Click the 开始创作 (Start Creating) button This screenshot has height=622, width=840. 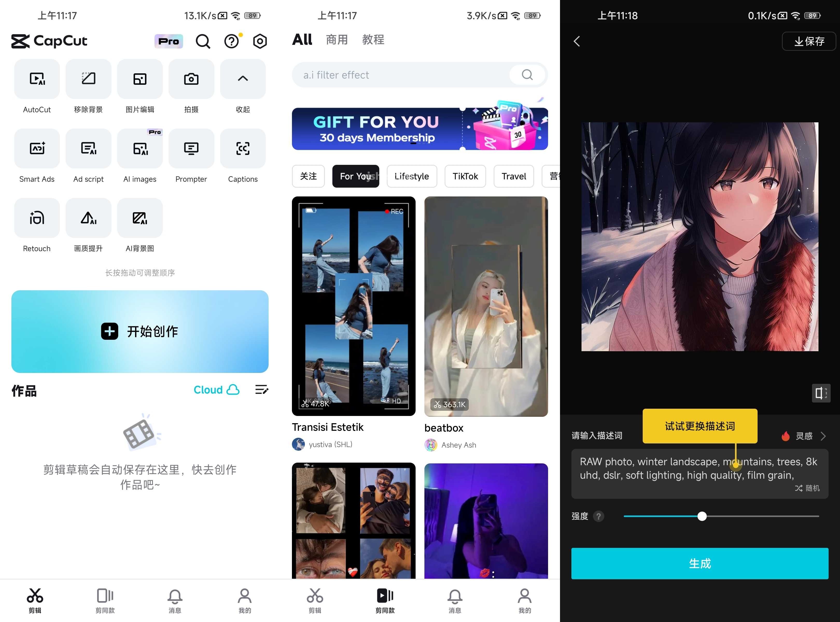[140, 331]
